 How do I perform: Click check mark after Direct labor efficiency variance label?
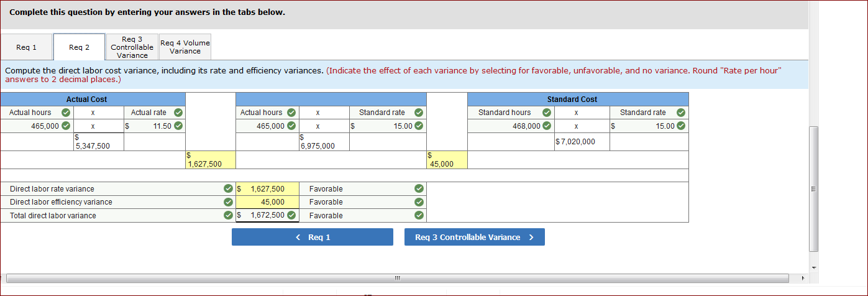pyautogui.click(x=229, y=202)
